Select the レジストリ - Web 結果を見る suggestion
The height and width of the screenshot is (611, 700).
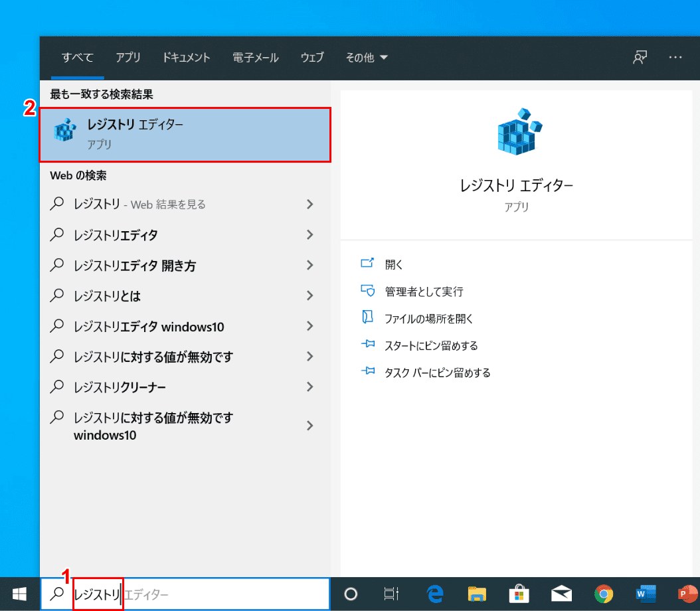(x=185, y=204)
